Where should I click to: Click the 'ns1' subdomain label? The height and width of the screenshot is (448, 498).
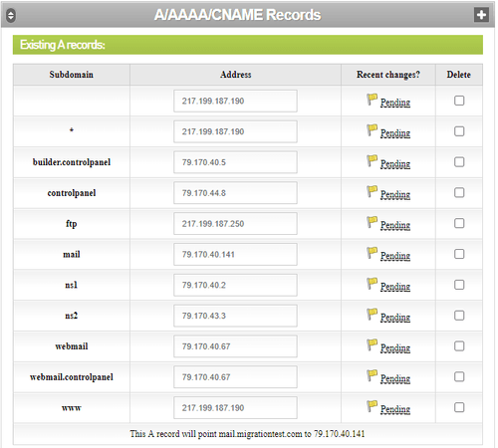point(72,285)
